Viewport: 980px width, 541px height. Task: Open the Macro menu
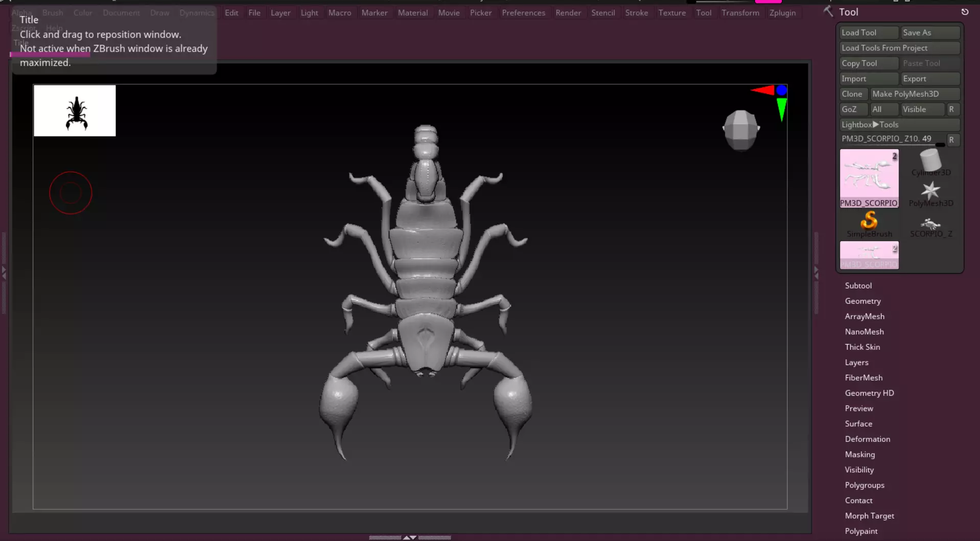click(340, 13)
